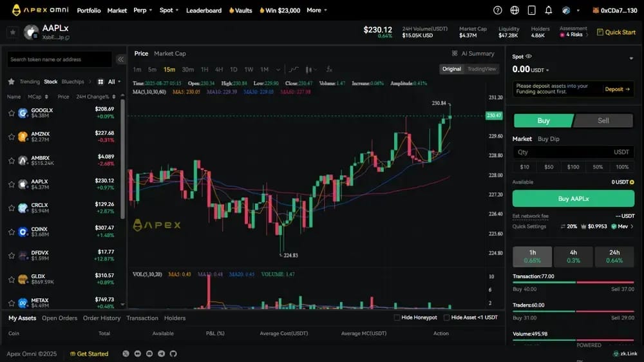This screenshot has width=644, height=362.
Task: Expand more timeframes after 1M
Action: (x=278, y=70)
